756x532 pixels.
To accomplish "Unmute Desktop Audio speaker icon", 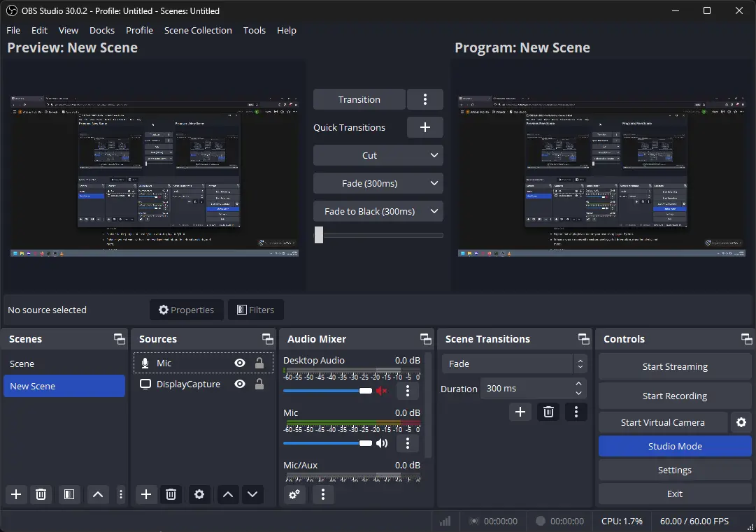I will click(382, 391).
